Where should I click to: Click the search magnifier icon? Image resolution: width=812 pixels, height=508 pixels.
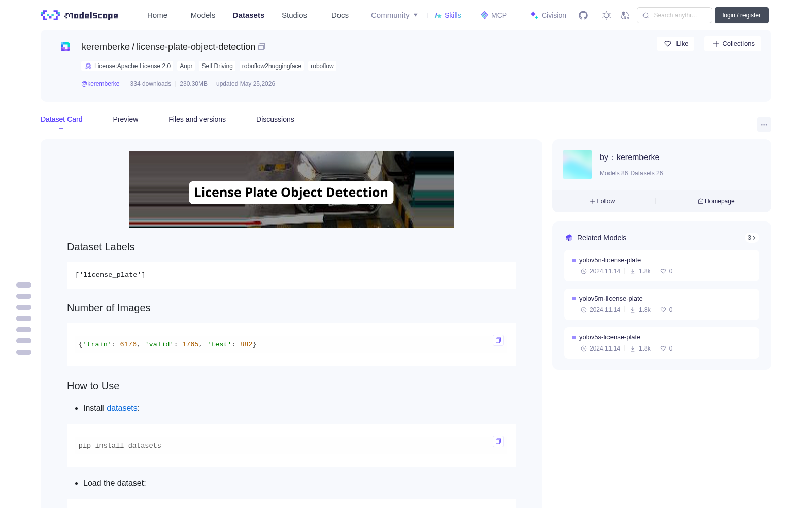click(x=646, y=15)
